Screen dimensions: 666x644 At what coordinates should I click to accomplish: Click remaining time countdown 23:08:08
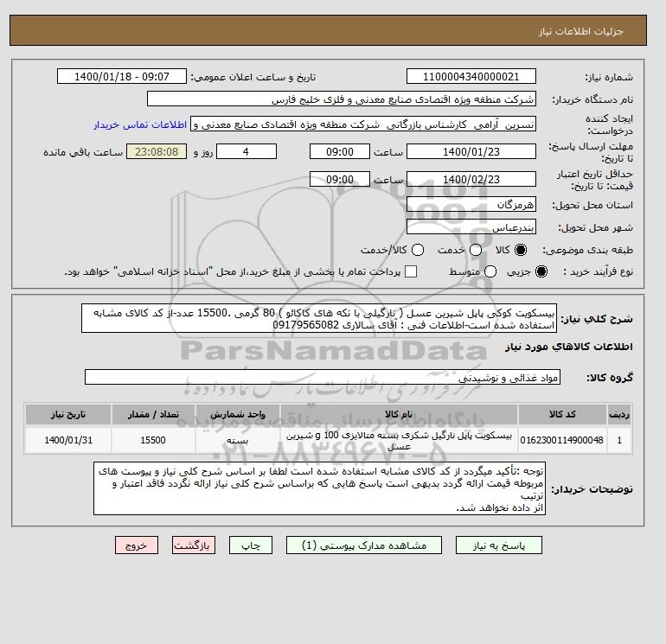coord(157,151)
